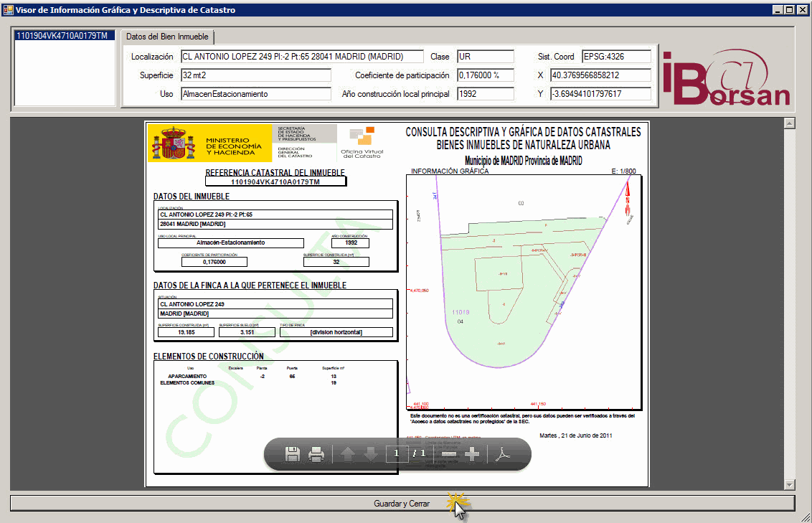Select reference 1101904VK4710A0179TM in list

coord(65,36)
